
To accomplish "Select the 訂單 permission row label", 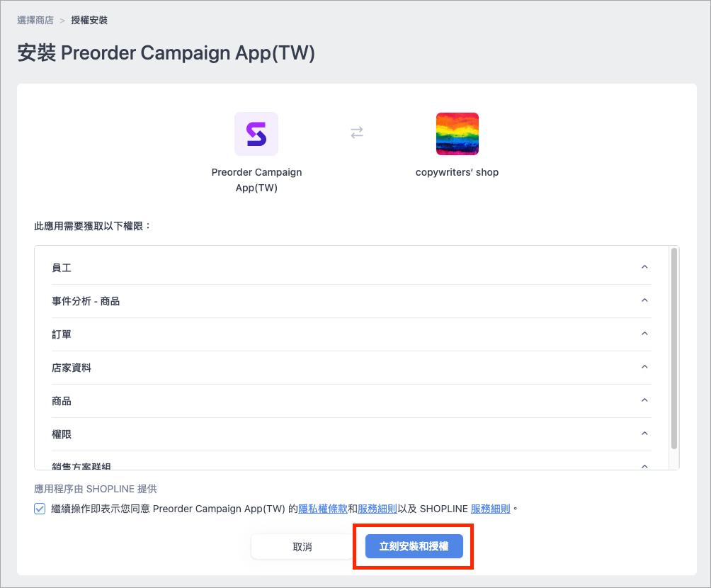I will click(x=62, y=334).
